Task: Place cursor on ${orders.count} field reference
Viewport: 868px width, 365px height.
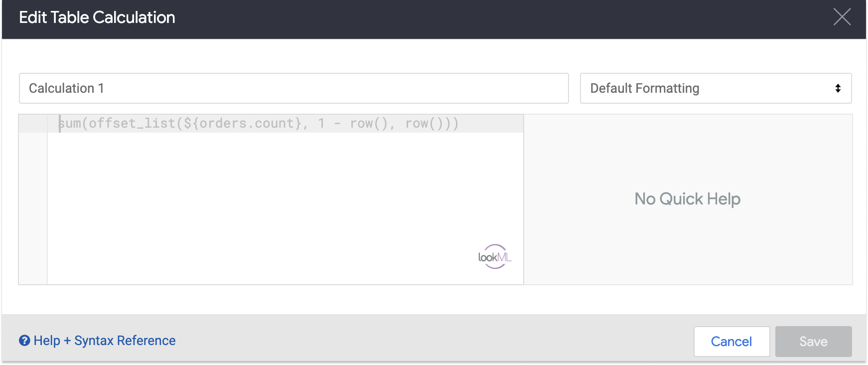Action: click(x=242, y=123)
